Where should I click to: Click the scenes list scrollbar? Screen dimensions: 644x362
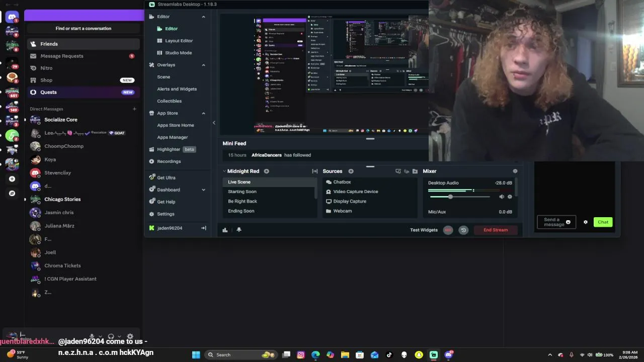(x=316, y=194)
